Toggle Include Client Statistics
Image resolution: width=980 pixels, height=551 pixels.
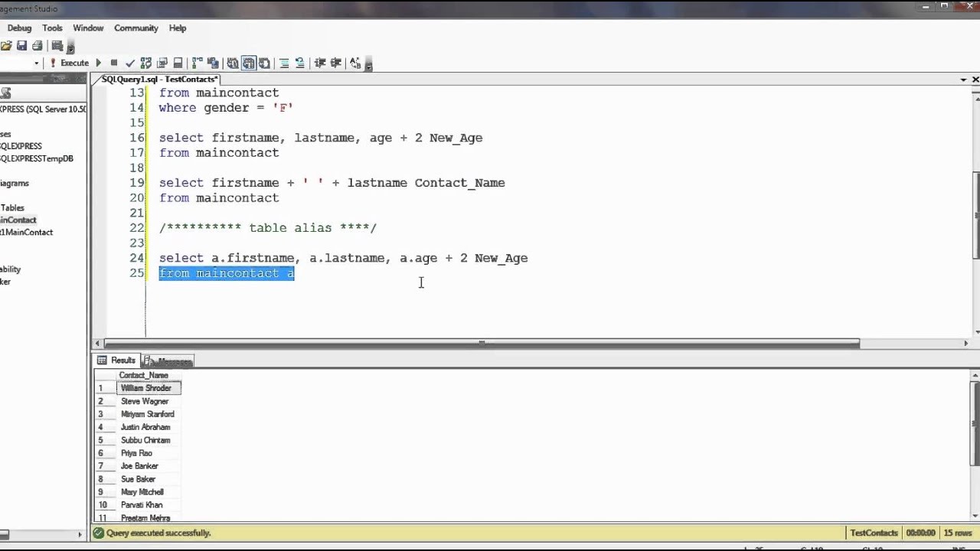pyautogui.click(x=213, y=63)
